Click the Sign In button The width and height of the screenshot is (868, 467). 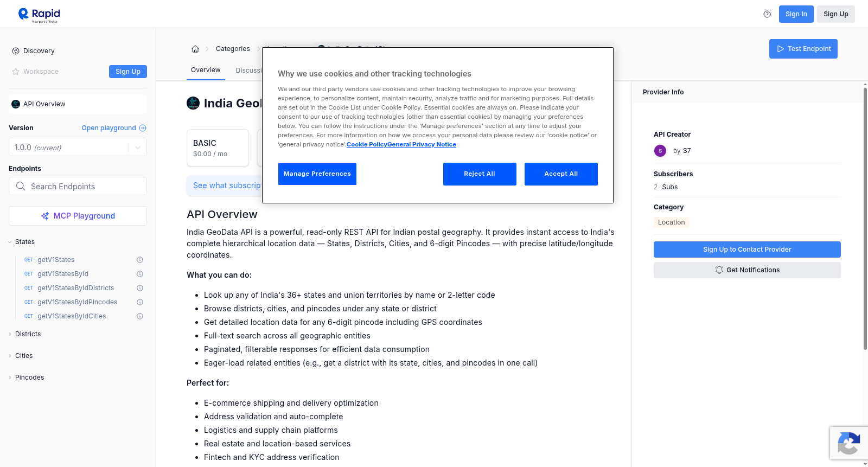(796, 14)
